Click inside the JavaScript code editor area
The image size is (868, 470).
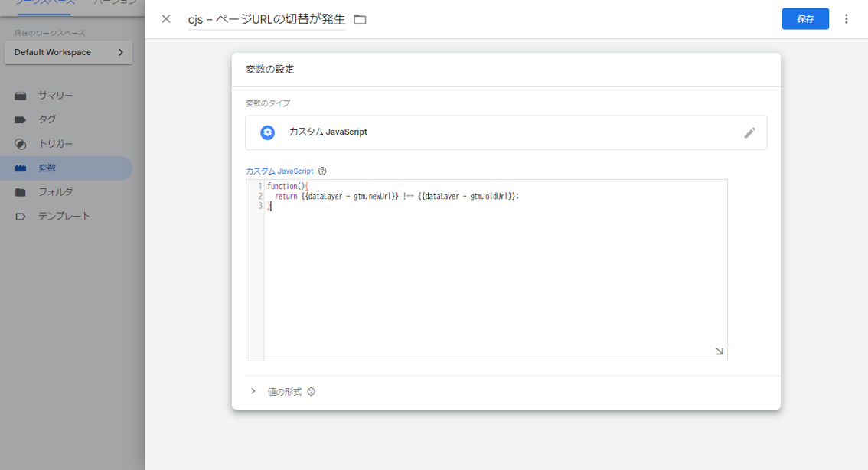coord(490,283)
